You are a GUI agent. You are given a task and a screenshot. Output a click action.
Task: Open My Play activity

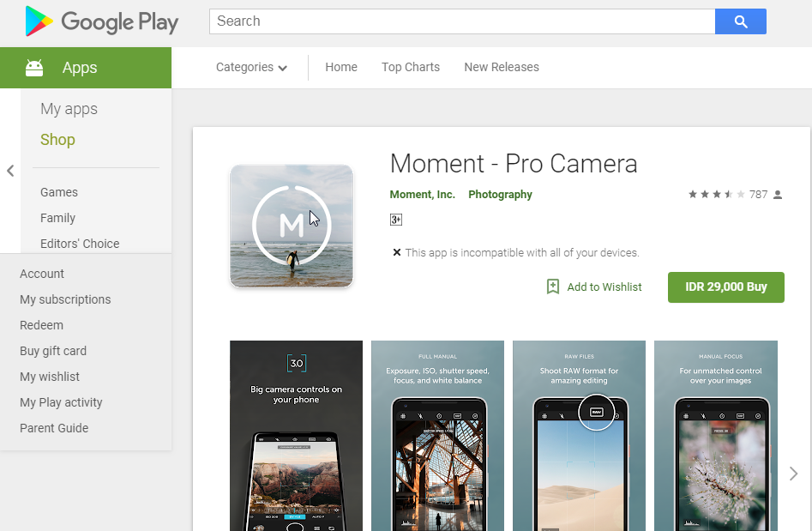click(x=61, y=402)
